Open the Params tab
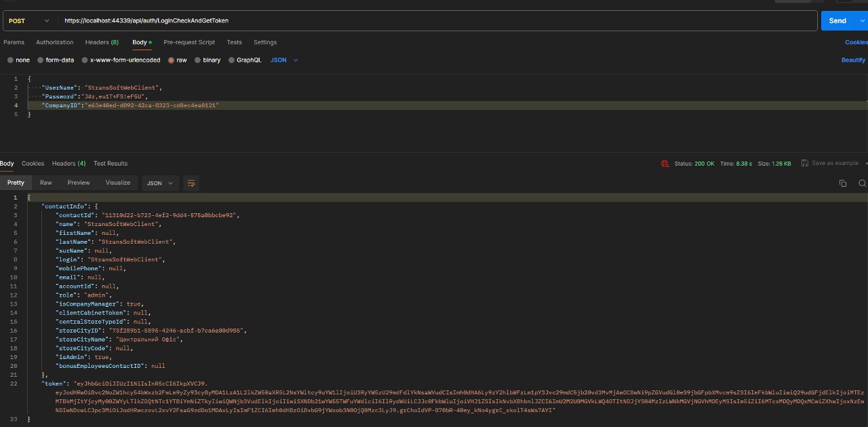 [x=14, y=42]
